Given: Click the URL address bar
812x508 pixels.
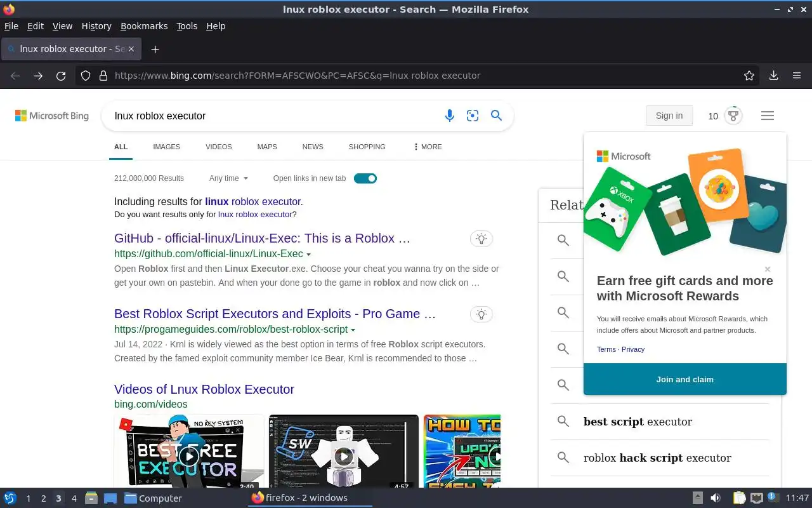Looking at the screenshot, I should coord(419,76).
